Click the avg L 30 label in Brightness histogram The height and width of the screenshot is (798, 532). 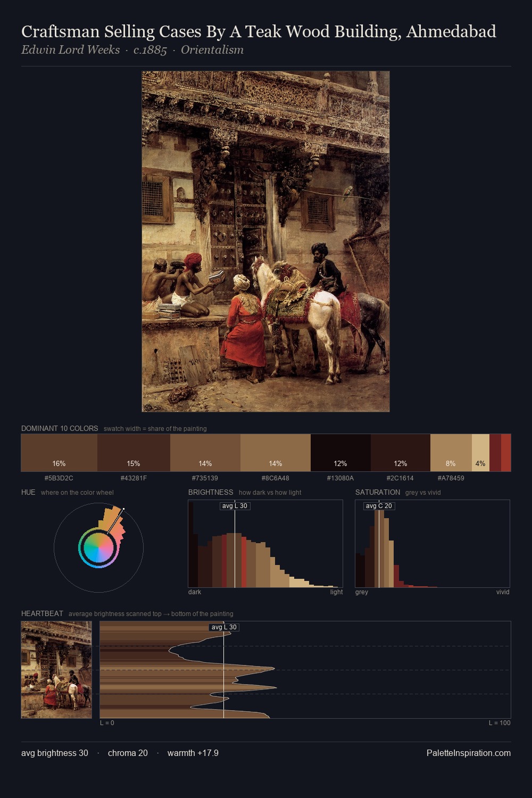[x=235, y=506]
